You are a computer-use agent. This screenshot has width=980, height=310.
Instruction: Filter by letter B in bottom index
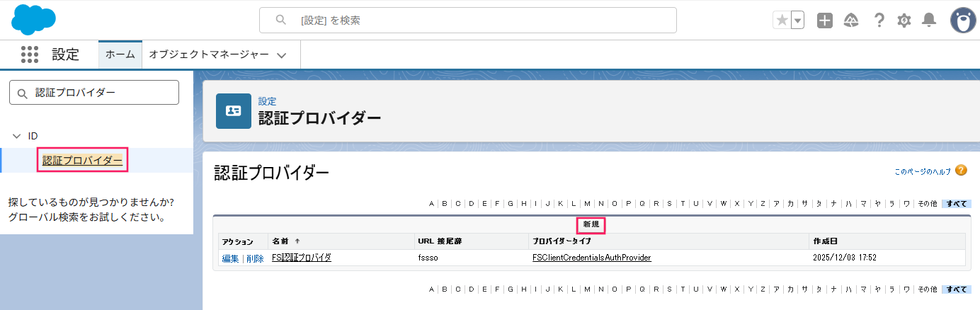[444, 289]
